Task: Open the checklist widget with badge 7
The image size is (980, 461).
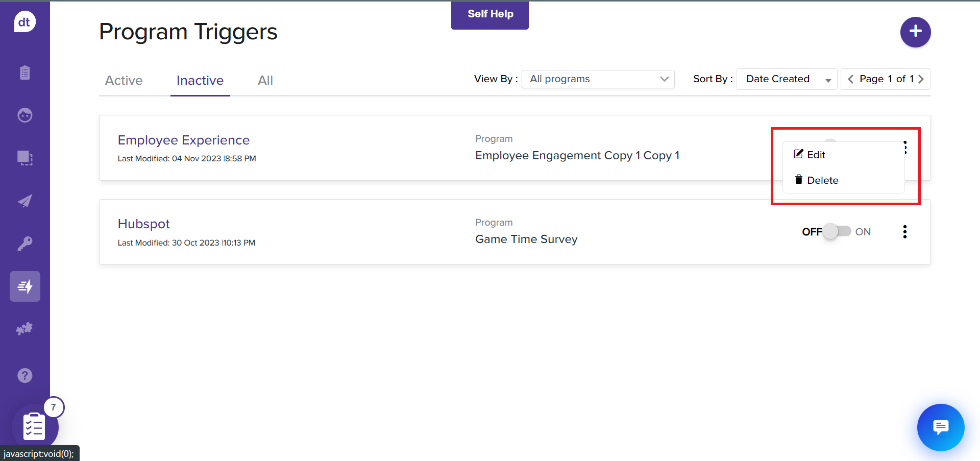Action: [35, 427]
